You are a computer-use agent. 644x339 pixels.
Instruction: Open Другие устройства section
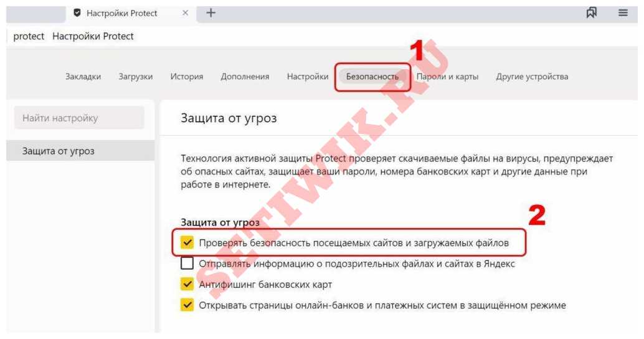(532, 77)
